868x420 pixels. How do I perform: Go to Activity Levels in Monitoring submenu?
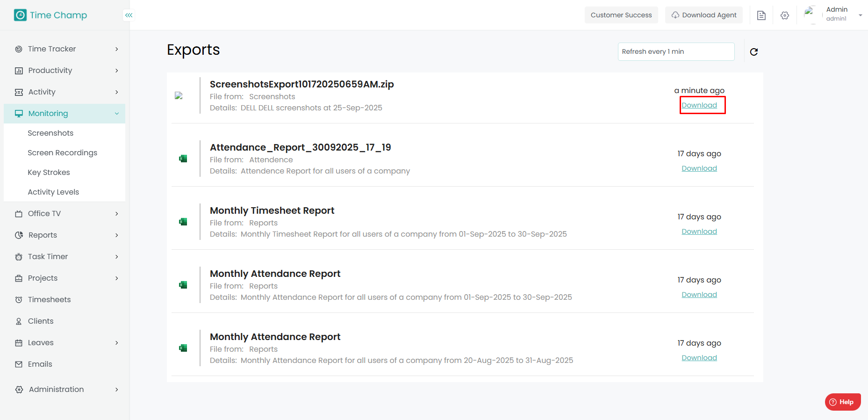tap(53, 192)
